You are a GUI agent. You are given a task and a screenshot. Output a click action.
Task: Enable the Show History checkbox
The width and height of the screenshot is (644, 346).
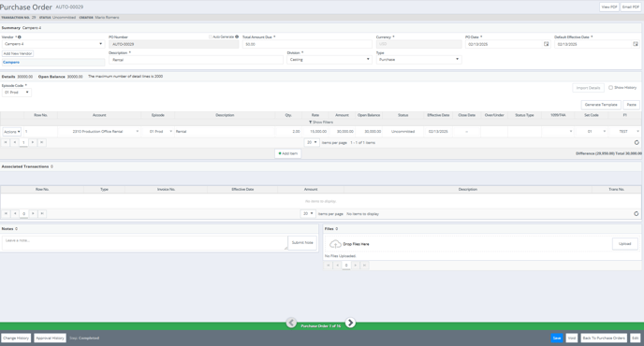[610, 87]
